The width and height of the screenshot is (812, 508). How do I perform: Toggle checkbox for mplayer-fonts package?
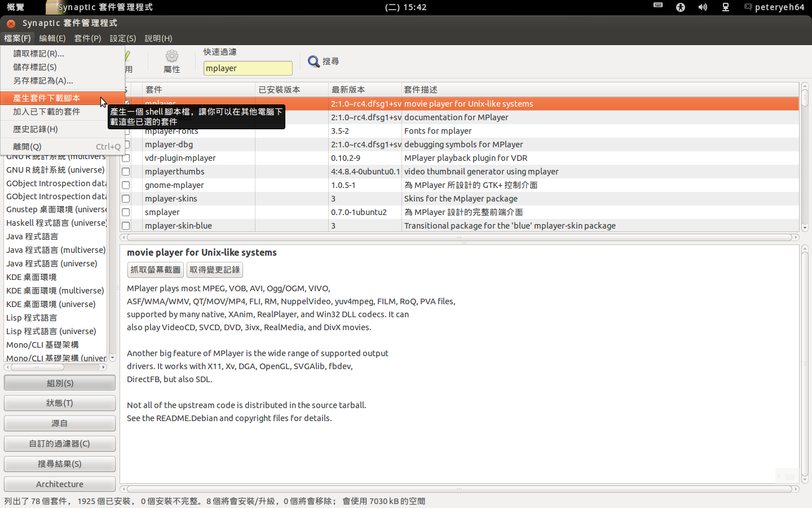(x=126, y=131)
